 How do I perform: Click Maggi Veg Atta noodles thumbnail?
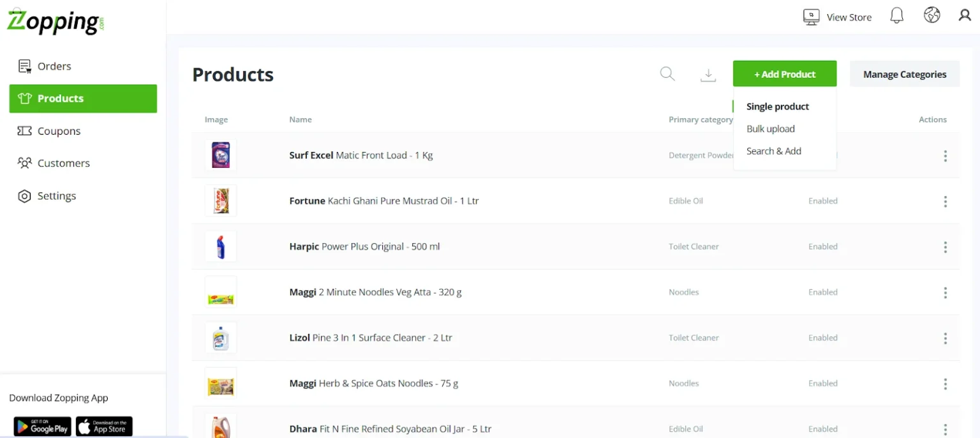click(x=221, y=292)
